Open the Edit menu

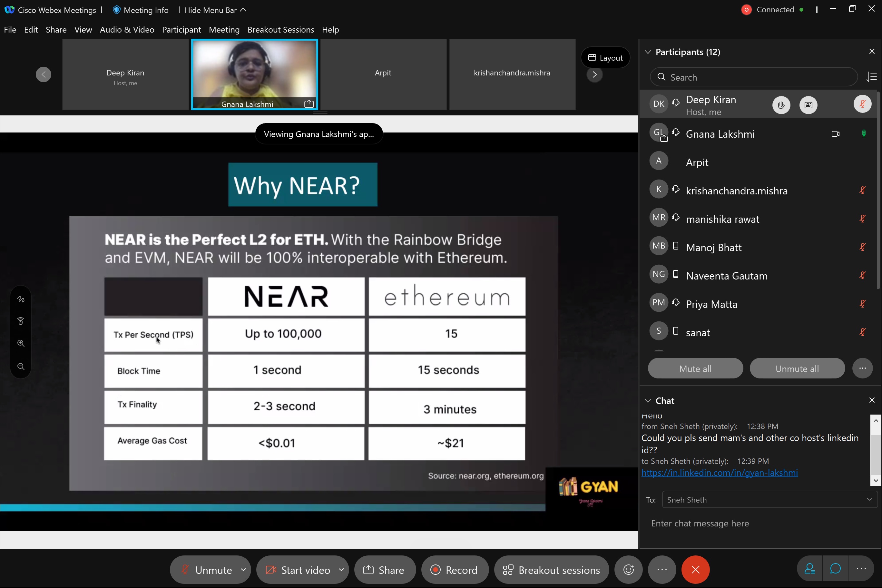coord(31,30)
